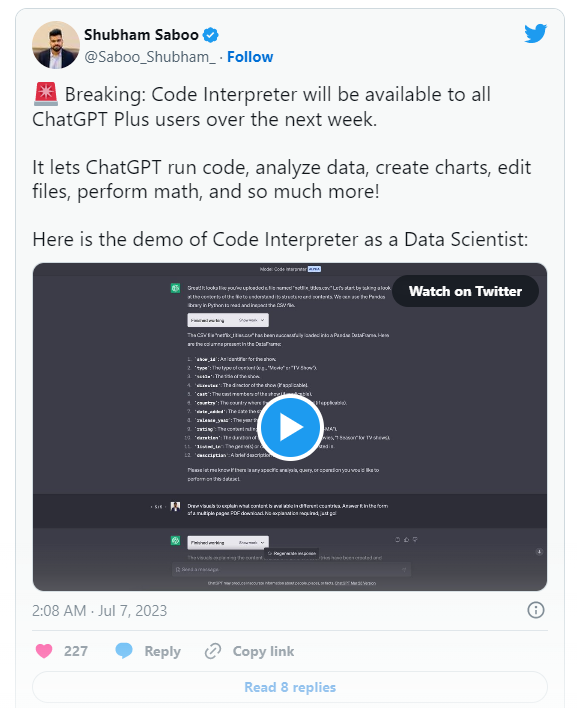Click the Shubham Saboo display name
The height and width of the screenshot is (708, 577).
click(x=141, y=35)
